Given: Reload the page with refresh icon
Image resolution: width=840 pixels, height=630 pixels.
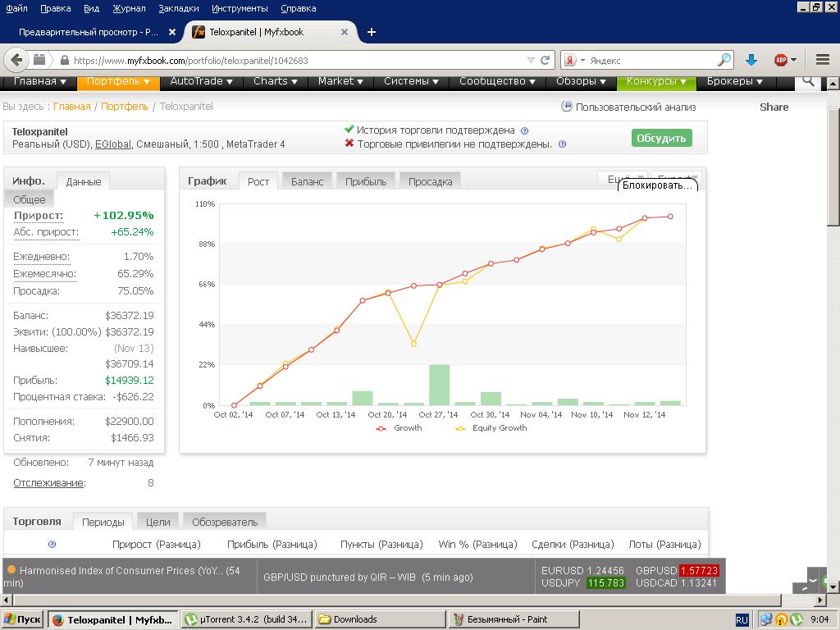Looking at the screenshot, I should pyautogui.click(x=545, y=60).
